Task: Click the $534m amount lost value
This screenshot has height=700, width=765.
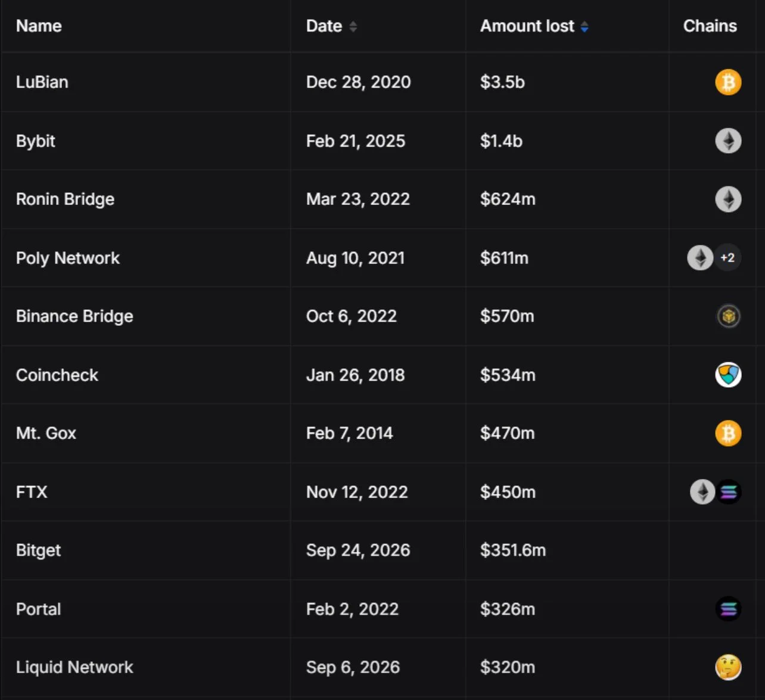Action: coord(508,375)
